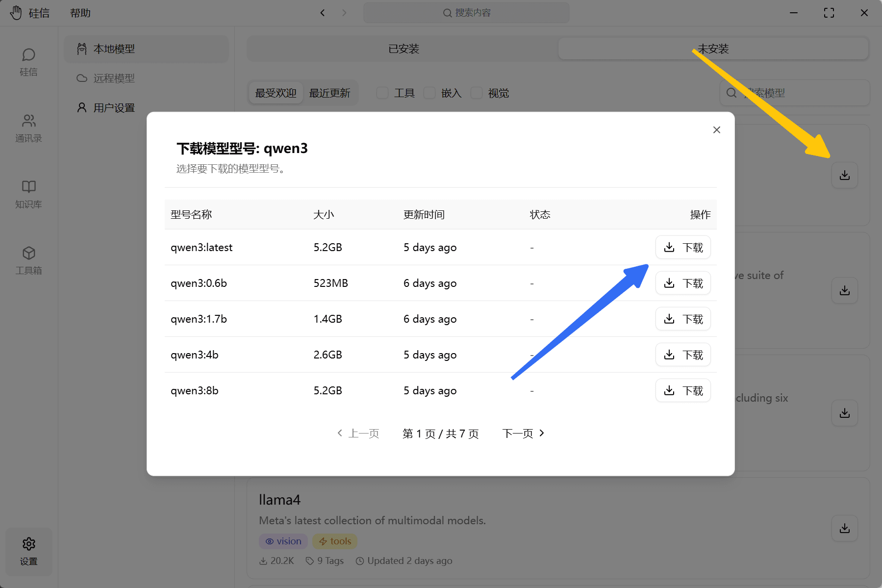Image resolution: width=882 pixels, height=588 pixels.
Task: Click the qwen3:8b model name
Action: coord(195,390)
